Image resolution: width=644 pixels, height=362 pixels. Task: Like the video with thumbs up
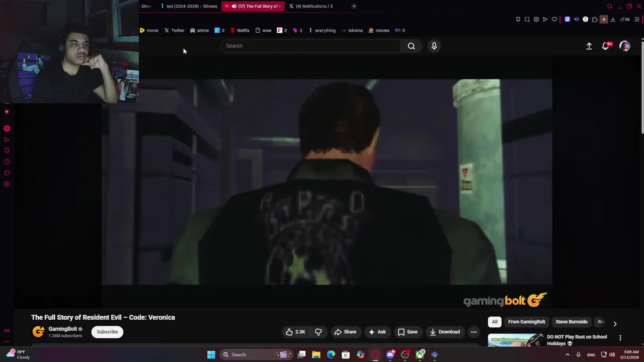pyautogui.click(x=295, y=332)
